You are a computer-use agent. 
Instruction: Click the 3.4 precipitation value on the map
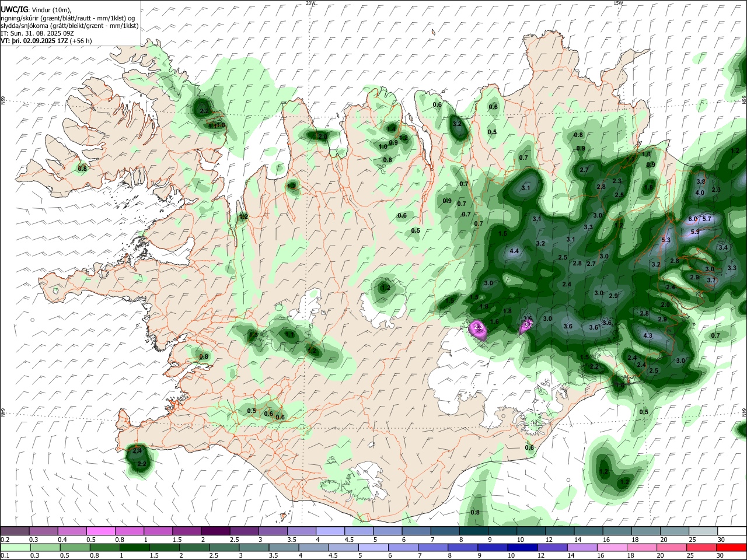click(x=723, y=247)
